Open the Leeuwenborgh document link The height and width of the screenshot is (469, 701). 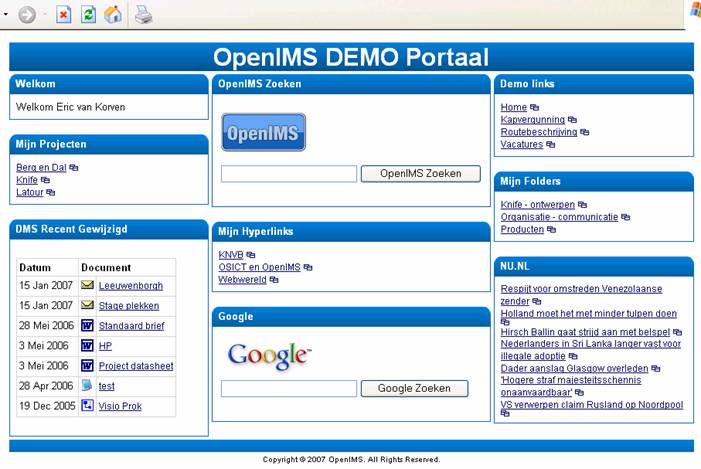pos(131,286)
